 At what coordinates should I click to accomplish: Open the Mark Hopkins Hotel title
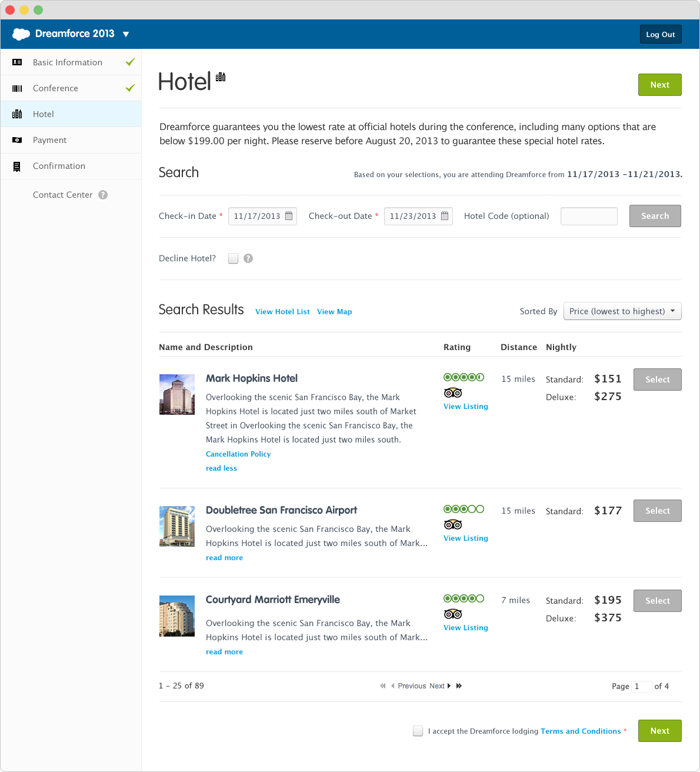(252, 378)
